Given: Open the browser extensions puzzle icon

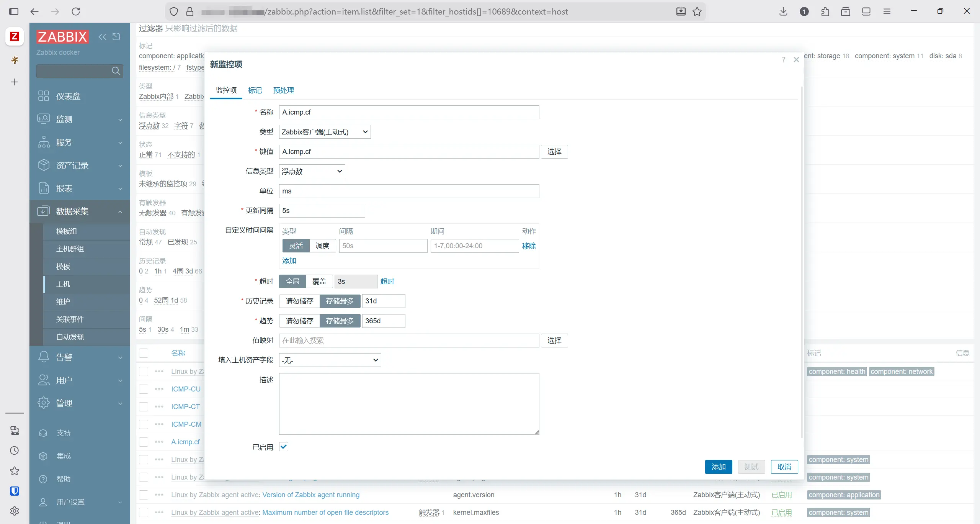Looking at the screenshot, I should click(x=825, y=11).
